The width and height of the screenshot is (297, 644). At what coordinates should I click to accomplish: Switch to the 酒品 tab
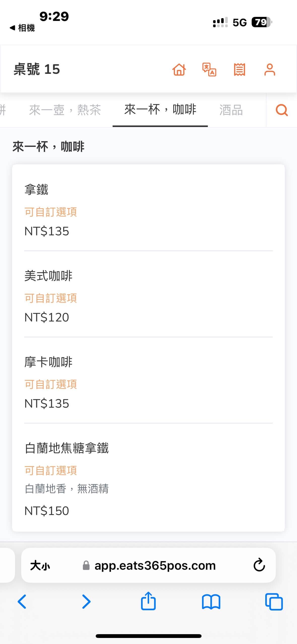(x=231, y=110)
